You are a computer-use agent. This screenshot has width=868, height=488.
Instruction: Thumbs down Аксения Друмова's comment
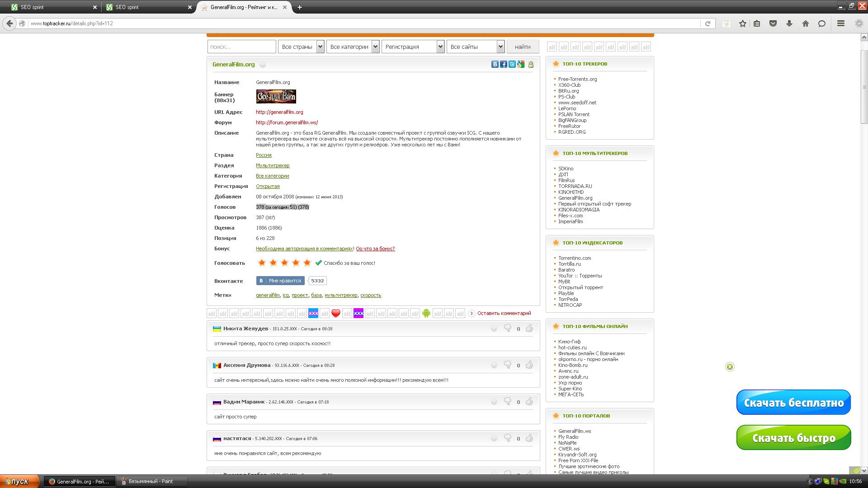coord(508,365)
